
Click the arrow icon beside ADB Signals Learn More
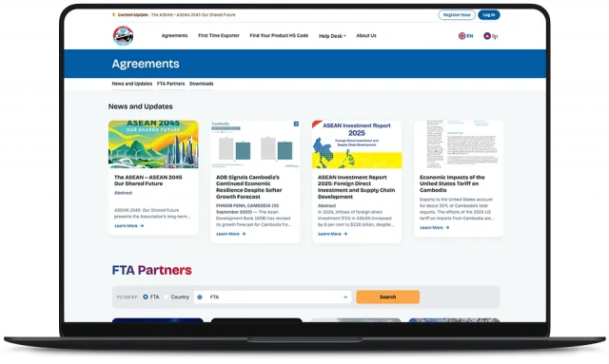pos(244,234)
